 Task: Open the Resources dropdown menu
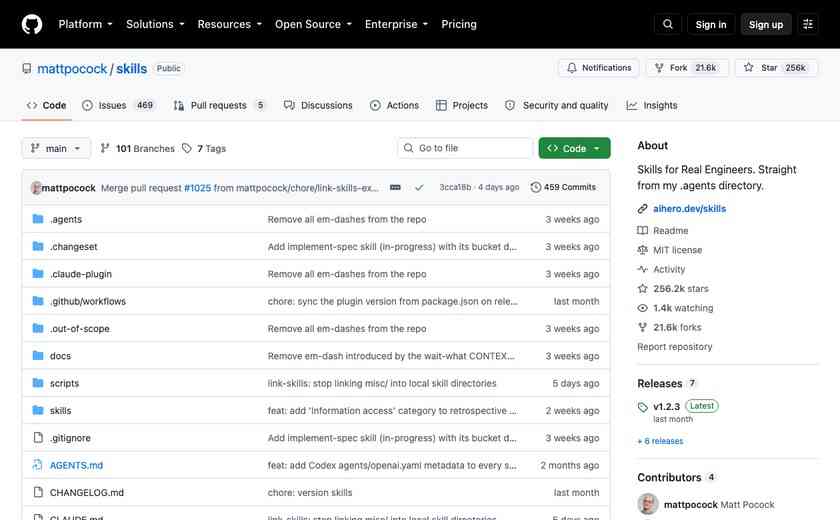tap(229, 24)
